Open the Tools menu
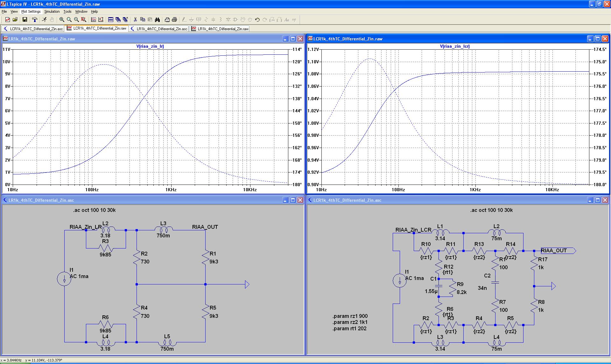This screenshot has height=364, width=611. (x=67, y=11)
